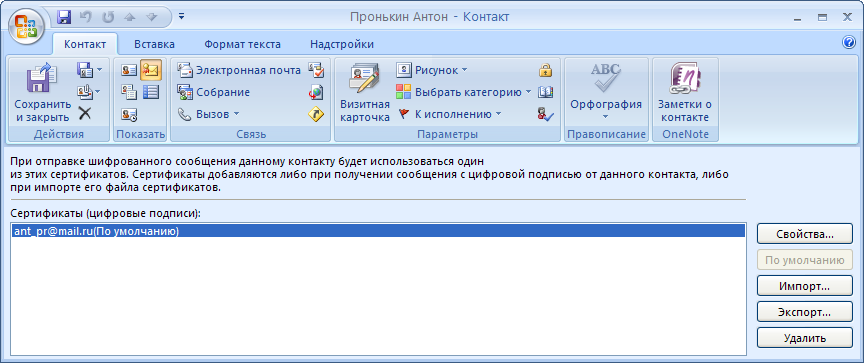Go to next item with down arrow icon
The image size is (865, 364).
coord(152,17)
